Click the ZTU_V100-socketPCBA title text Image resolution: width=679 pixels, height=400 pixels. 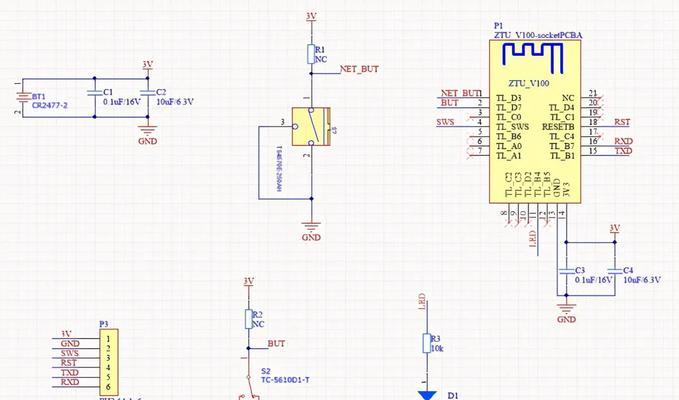point(538,35)
